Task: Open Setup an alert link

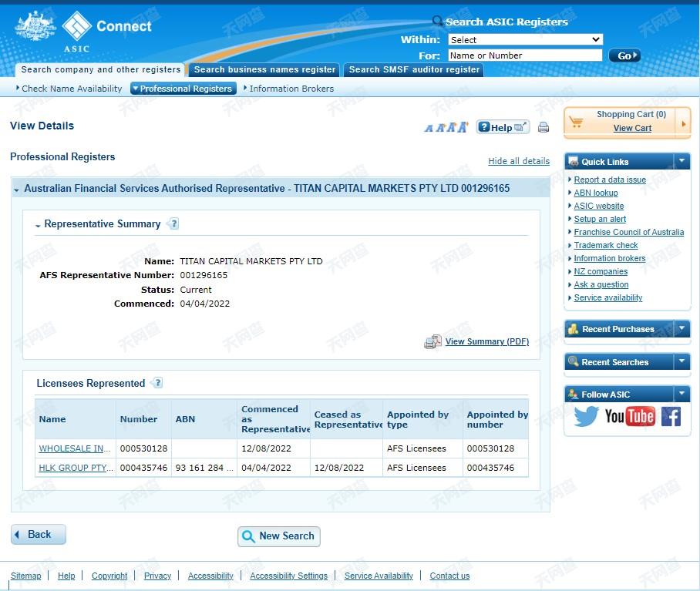Action: click(600, 219)
